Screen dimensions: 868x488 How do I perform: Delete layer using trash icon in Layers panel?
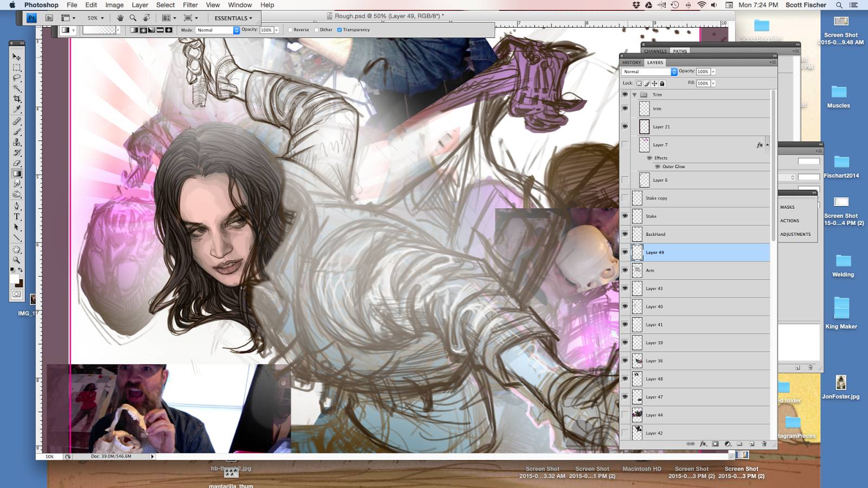pos(764,444)
